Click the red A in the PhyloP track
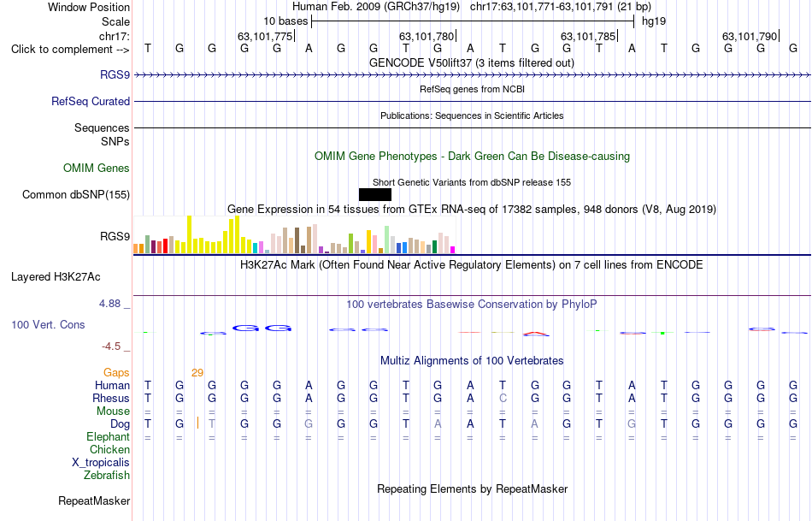This screenshot has height=521, width=812. coord(535,334)
